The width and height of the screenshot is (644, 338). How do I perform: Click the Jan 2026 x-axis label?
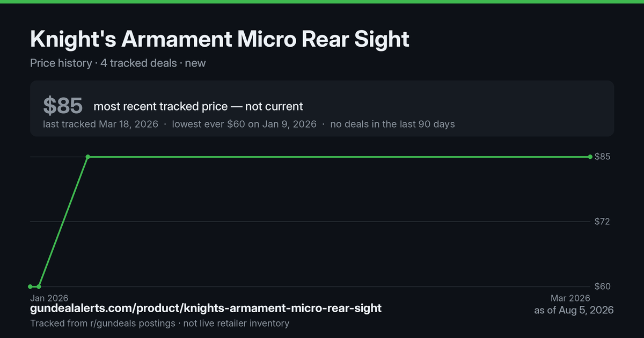49,298
